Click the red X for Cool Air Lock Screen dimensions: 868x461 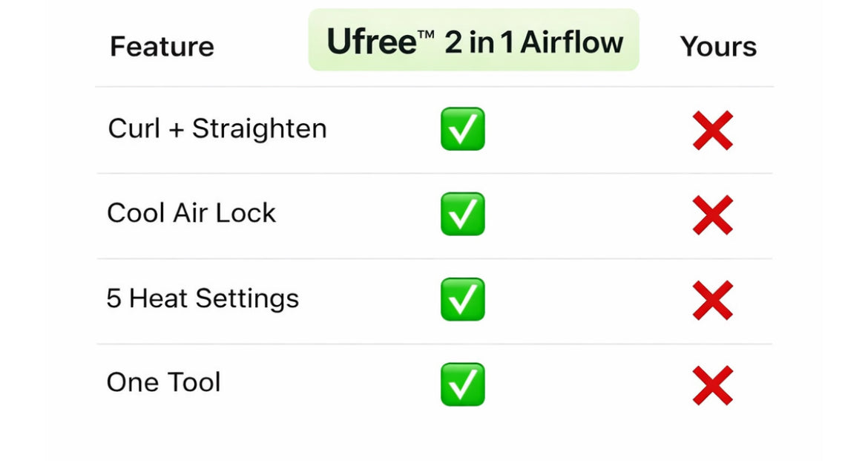[713, 215]
